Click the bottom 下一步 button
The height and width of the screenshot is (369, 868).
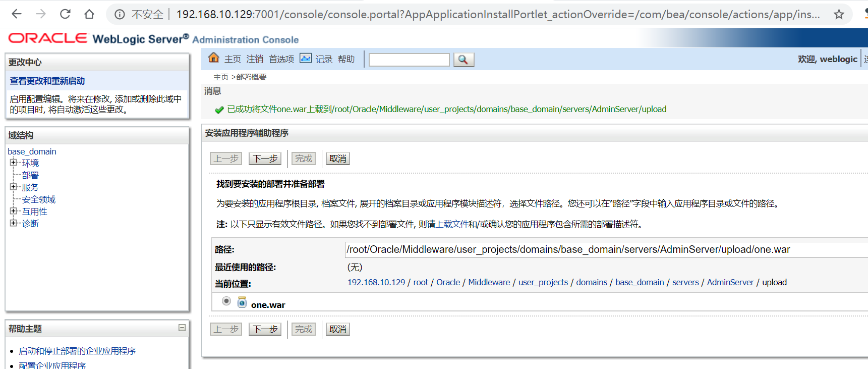(265, 329)
